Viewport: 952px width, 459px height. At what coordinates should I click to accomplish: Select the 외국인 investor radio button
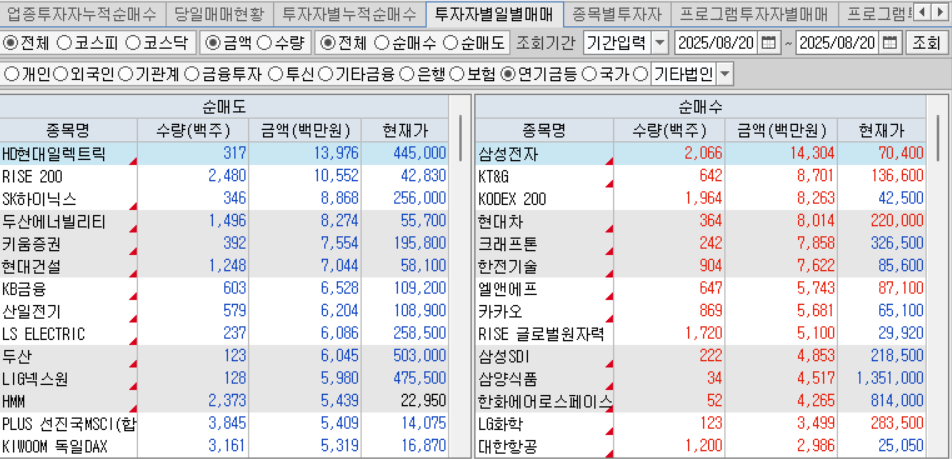click(x=60, y=75)
